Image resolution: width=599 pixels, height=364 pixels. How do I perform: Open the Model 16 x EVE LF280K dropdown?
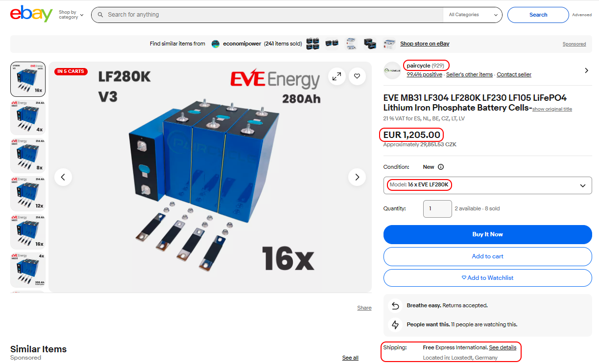pos(487,185)
